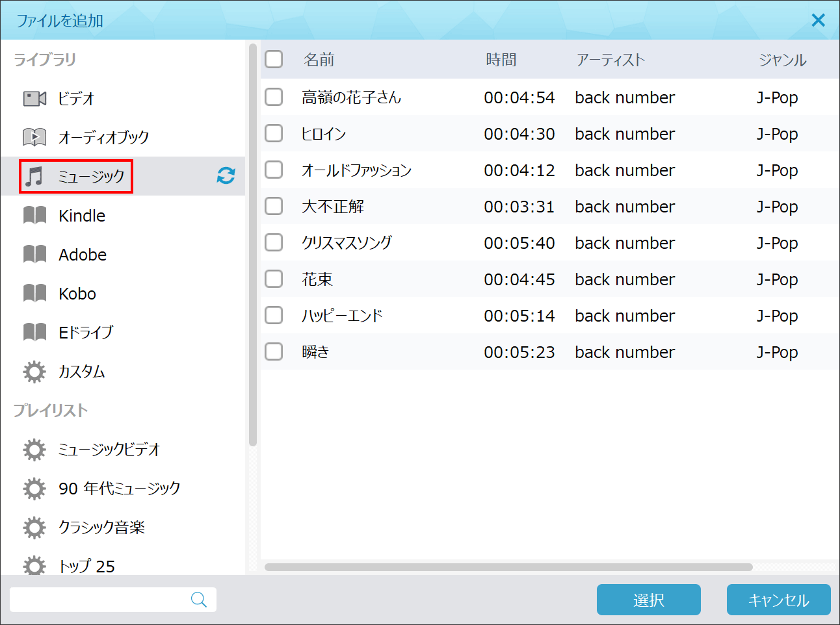Check the box for ヒロイン
Screen dimensions: 840x625
point(274,133)
